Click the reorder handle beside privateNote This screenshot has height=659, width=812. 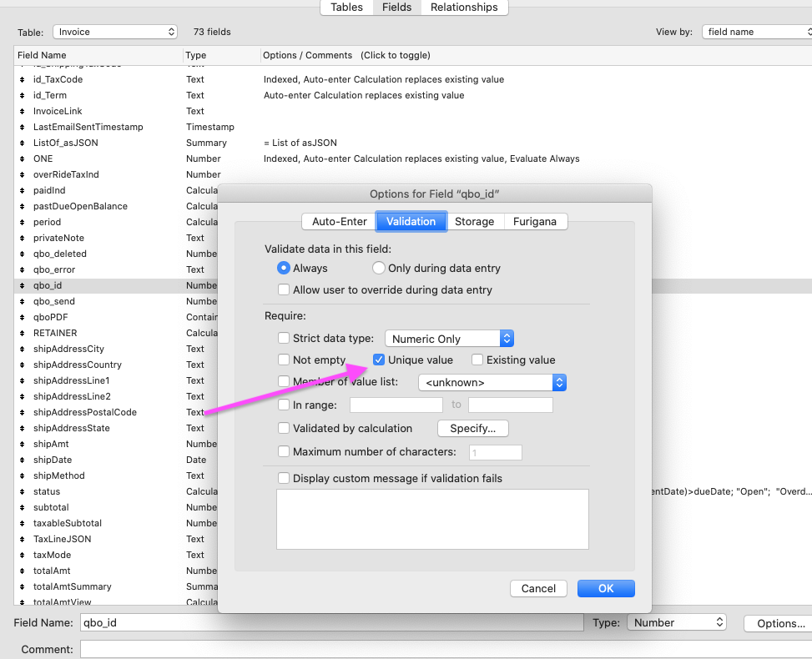tap(23, 238)
